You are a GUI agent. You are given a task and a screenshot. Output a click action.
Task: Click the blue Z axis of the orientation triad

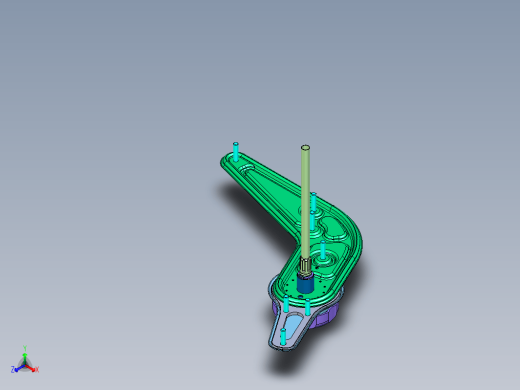pos(17,369)
